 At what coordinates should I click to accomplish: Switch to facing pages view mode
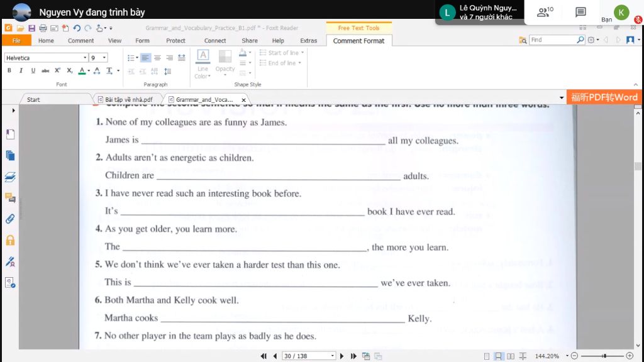pos(511,356)
